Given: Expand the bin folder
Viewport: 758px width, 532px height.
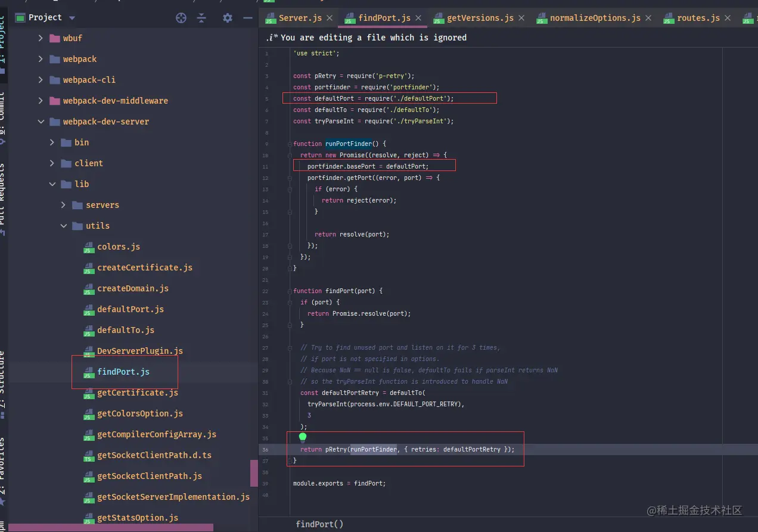Looking at the screenshot, I should tap(52, 142).
